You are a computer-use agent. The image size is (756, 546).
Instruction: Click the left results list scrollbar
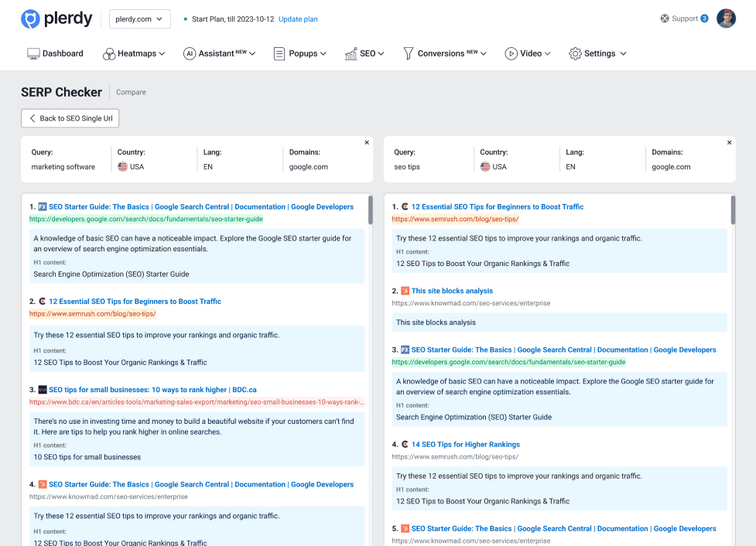click(x=370, y=210)
